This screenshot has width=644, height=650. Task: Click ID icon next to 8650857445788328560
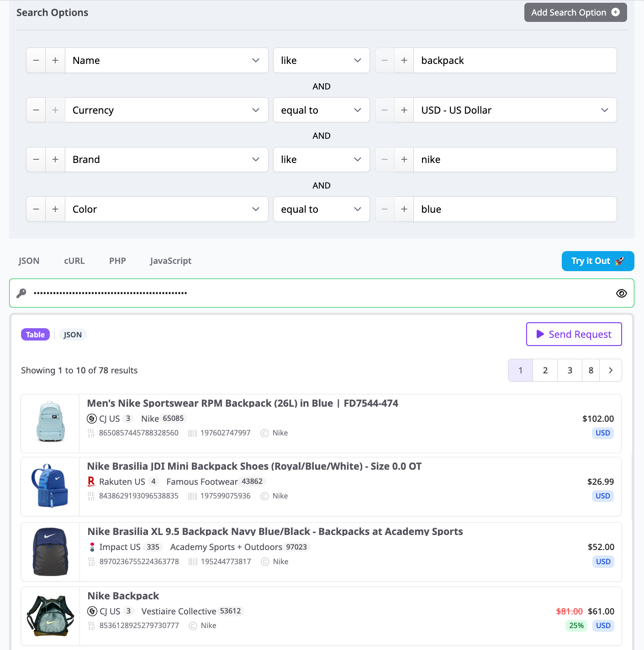click(91, 433)
